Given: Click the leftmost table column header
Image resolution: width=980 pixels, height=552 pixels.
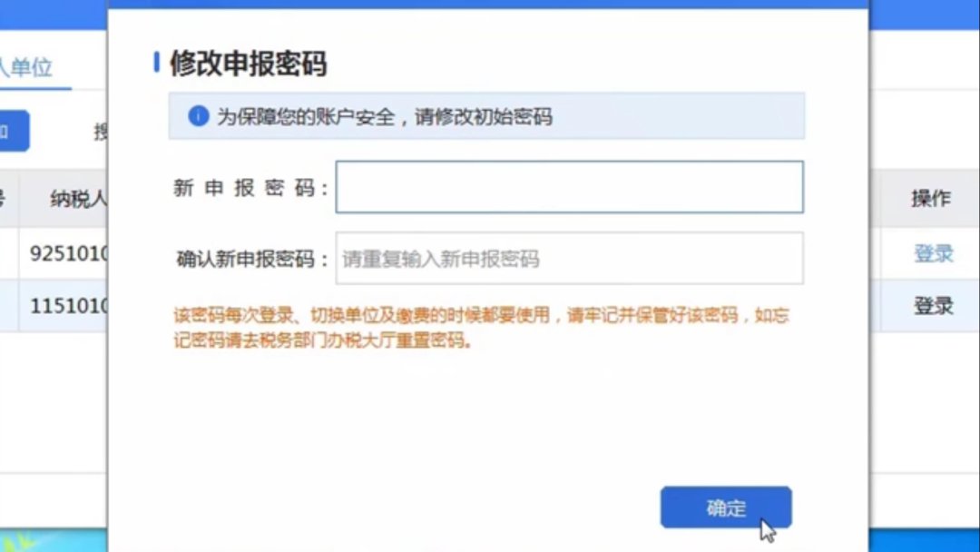Looking at the screenshot, I should coord(4,199).
